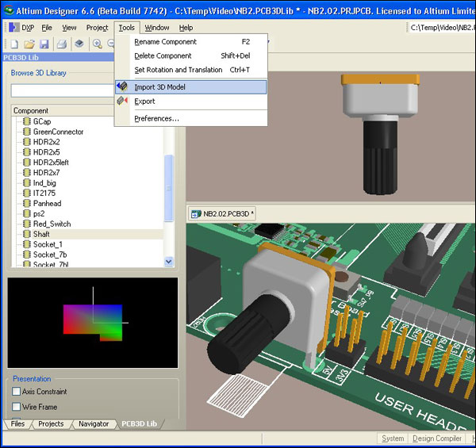Click the Altium Designer title bar icon
The image size is (476, 448).
tap(9, 10)
